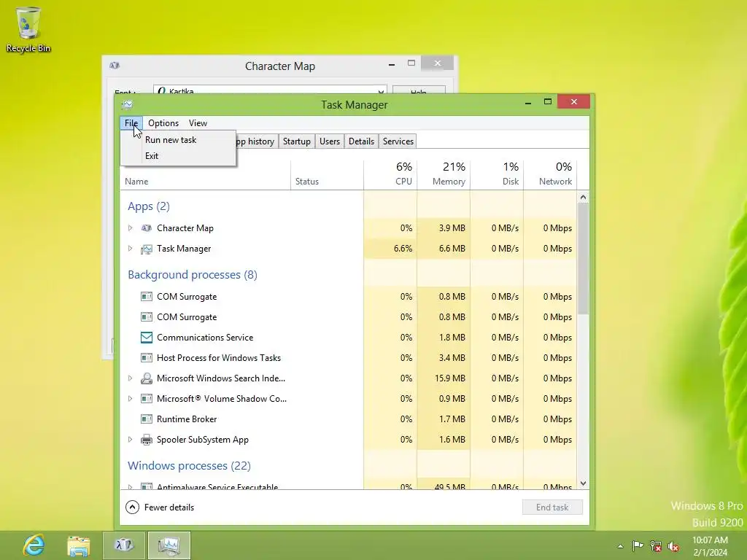This screenshot has width=747, height=560.
Task: Click the network status tray icon
Action: tap(656, 546)
